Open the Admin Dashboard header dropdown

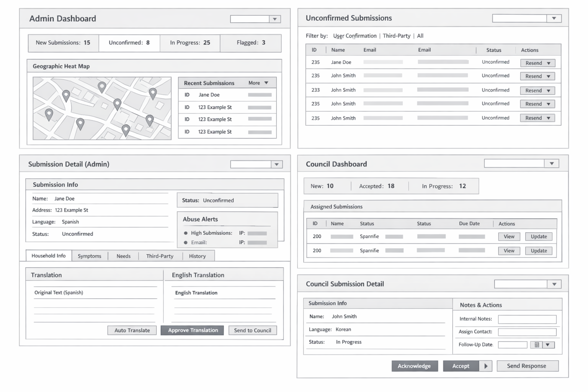(274, 19)
